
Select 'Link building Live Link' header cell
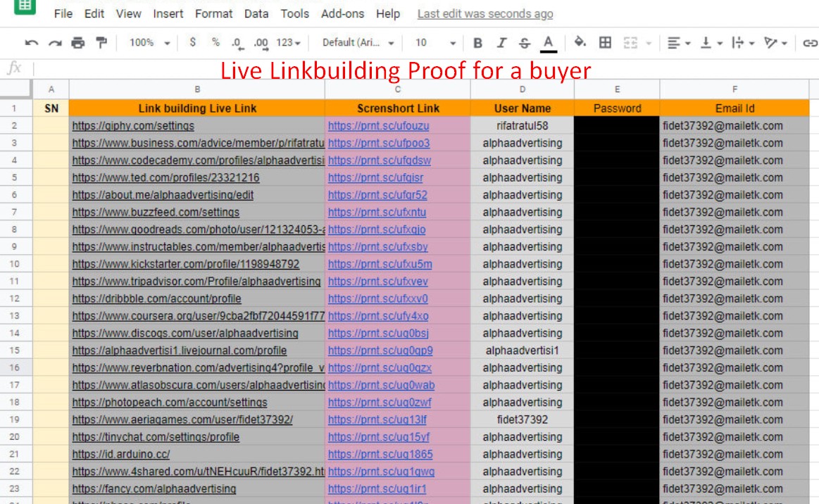click(x=197, y=108)
